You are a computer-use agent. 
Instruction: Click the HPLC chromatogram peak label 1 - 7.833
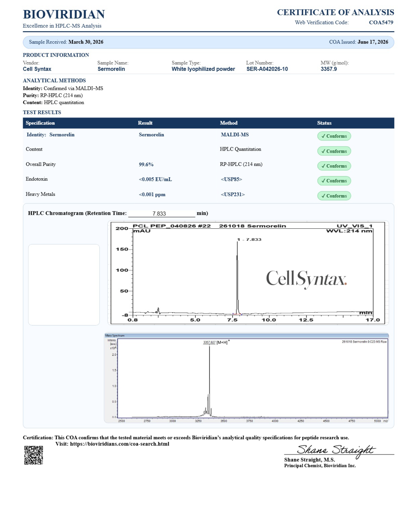[x=249, y=239]
